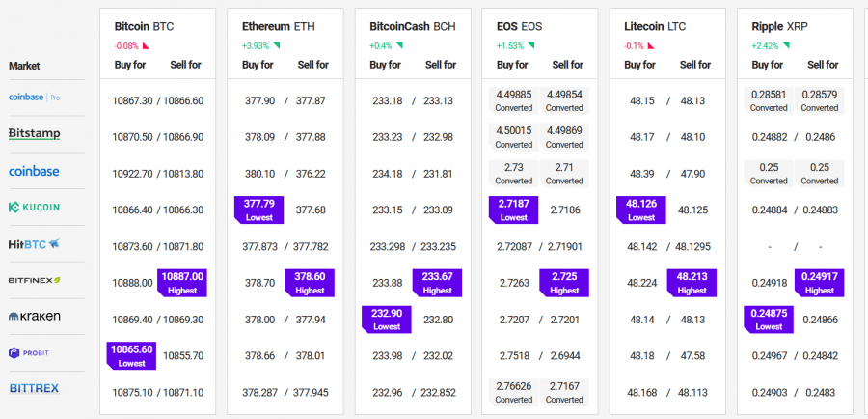Open the Bittrex market logo
Image resolution: width=868 pixels, height=419 pixels.
click(35, 388)
